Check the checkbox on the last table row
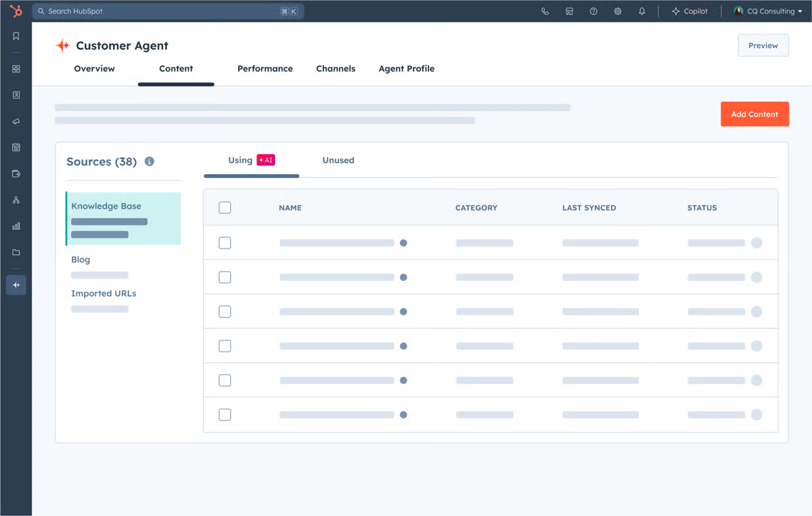The height and width of the screenshot is (516, 812). (x=225, y=414)
